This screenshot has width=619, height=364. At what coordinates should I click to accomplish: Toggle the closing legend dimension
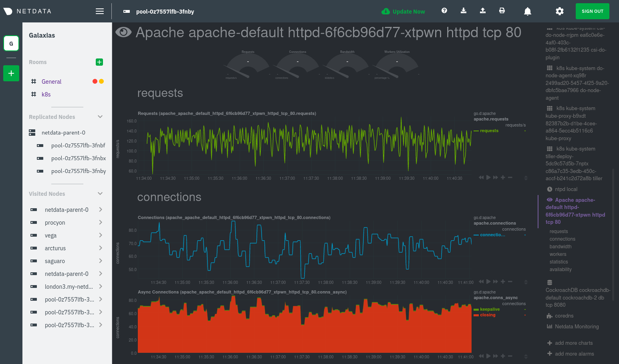[488, 315]
